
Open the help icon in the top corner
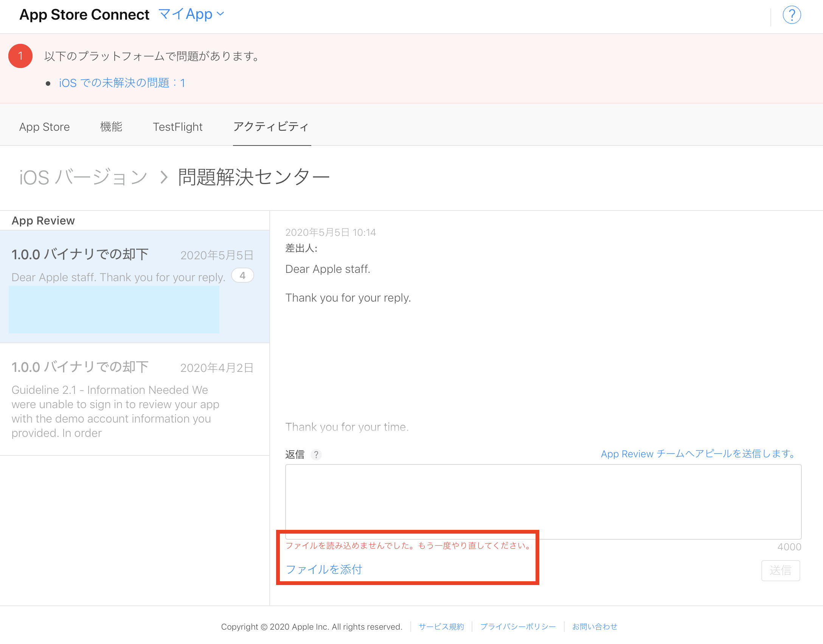point(792,15)
